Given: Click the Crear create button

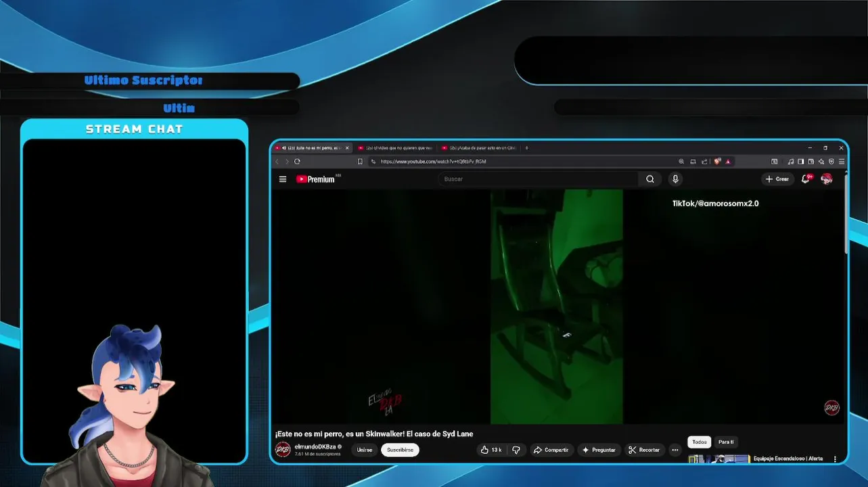Looking at the screenshot, I should (777, 179).
